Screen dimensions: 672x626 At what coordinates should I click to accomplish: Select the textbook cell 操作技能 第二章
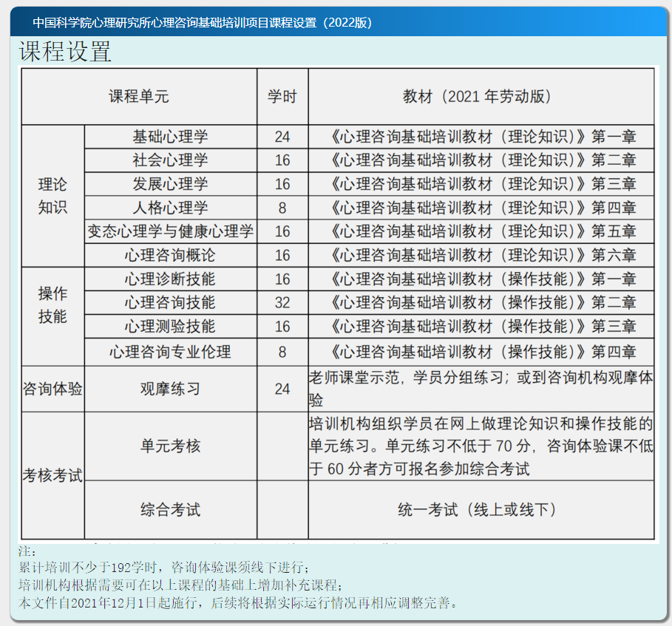pyautogui.click(x=481, y=303)
